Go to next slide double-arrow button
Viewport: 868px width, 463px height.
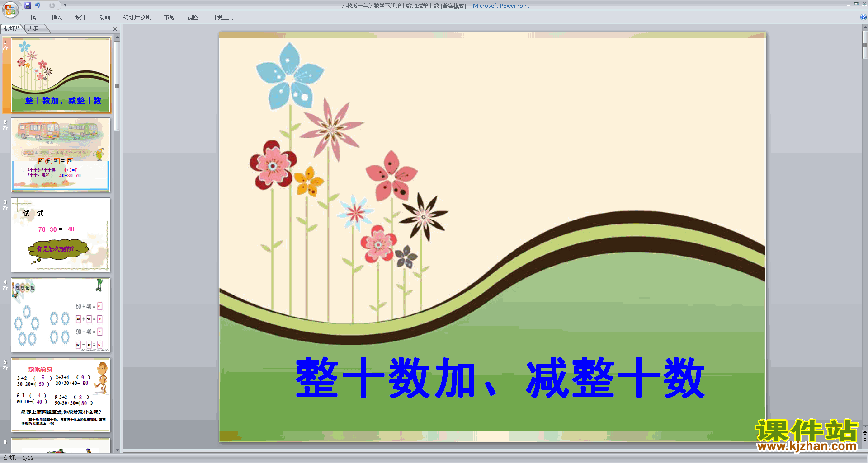[865, 440]
